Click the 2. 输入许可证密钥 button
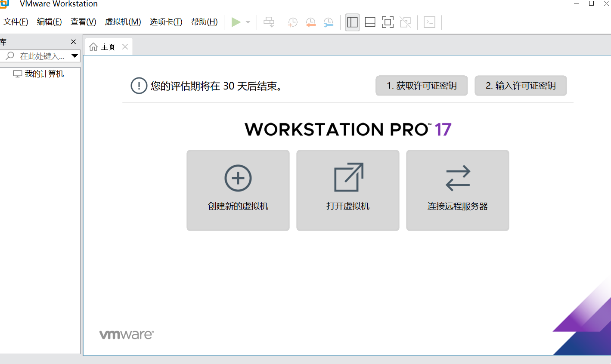 coord(521,86)
